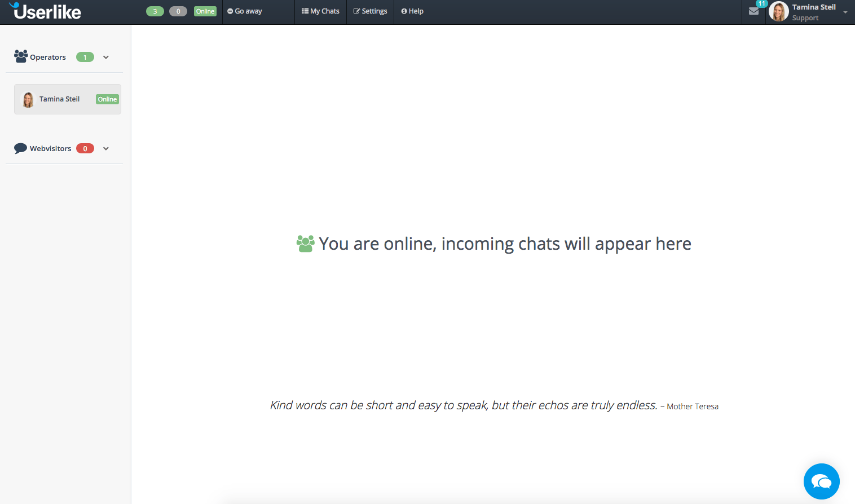Screen dimensions: 855x504
Task: Open the Settings menu
Action: (370, 11)
